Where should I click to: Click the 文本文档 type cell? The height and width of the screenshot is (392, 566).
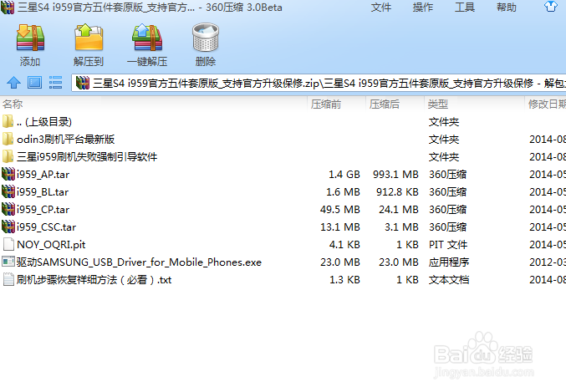[x=449, y=280]
